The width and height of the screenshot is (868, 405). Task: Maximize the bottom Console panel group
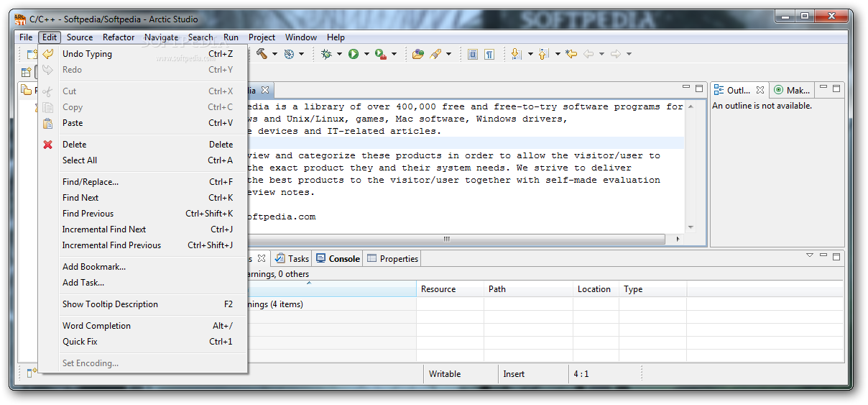coord(836,255)
